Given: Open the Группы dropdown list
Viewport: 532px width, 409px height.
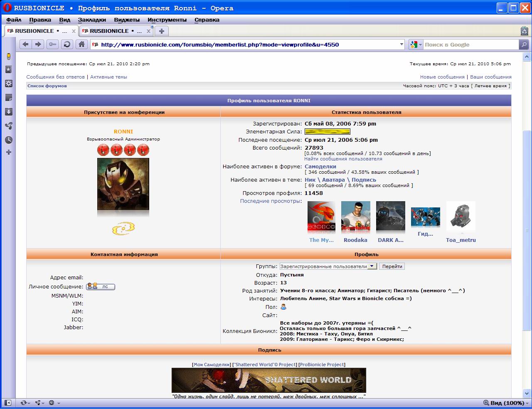Looking at the screenshot, I should 328,266.
